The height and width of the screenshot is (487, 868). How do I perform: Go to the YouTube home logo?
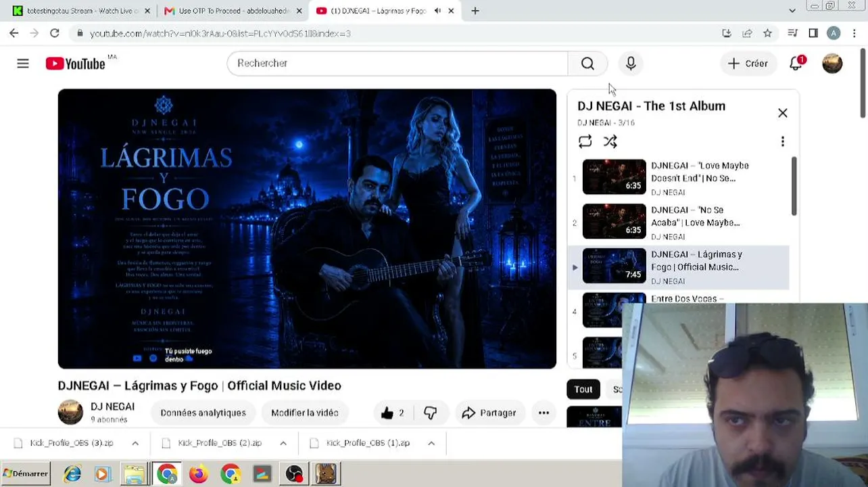coord(76,64)
